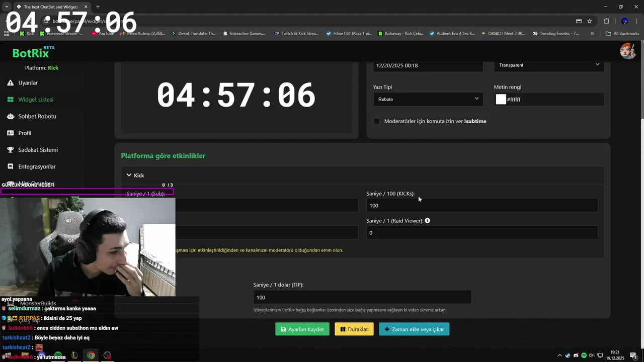Image resolution: width=644 pixels, height=362 pixels.
Task: Bookmark this page with the star icon
Action: click(590, 21)
